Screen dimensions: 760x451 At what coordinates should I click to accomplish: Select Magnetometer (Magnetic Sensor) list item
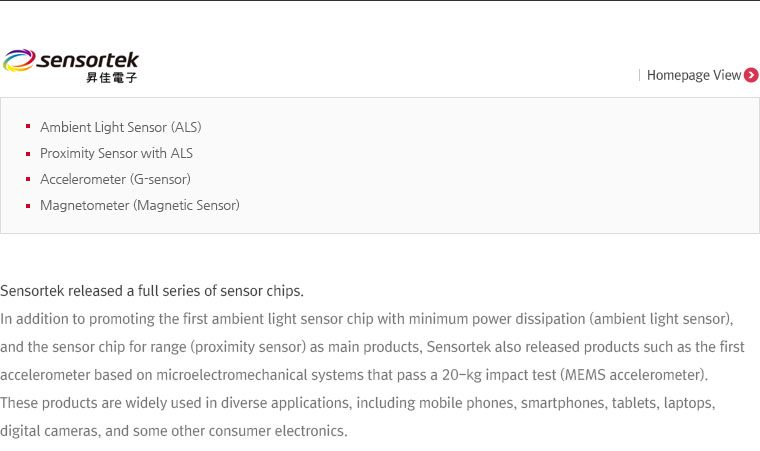(140, 206)
